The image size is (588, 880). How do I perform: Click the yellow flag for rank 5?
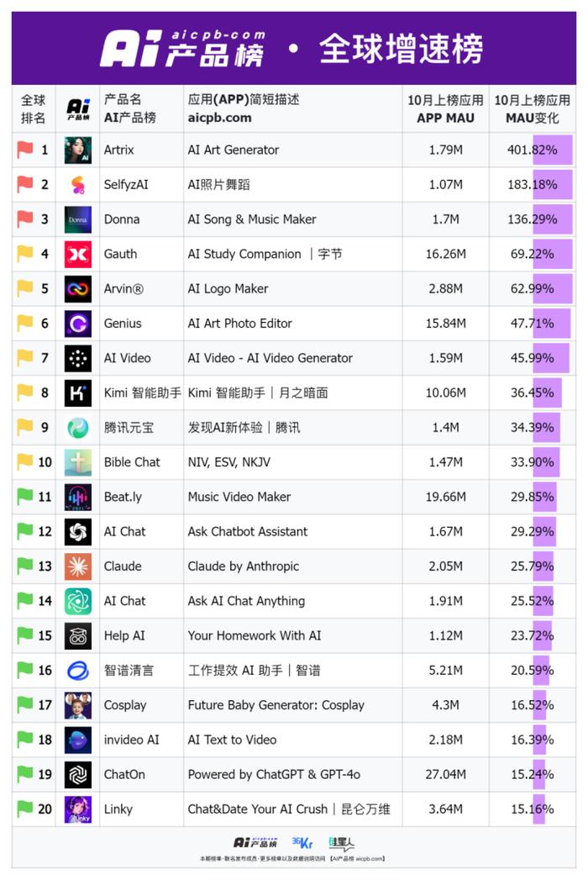coord(24,288)
